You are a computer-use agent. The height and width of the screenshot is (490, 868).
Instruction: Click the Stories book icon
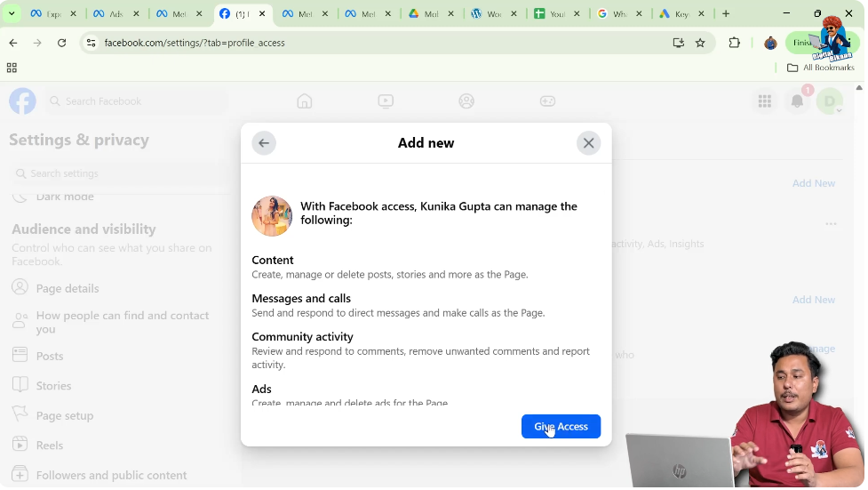click(20, 385)
